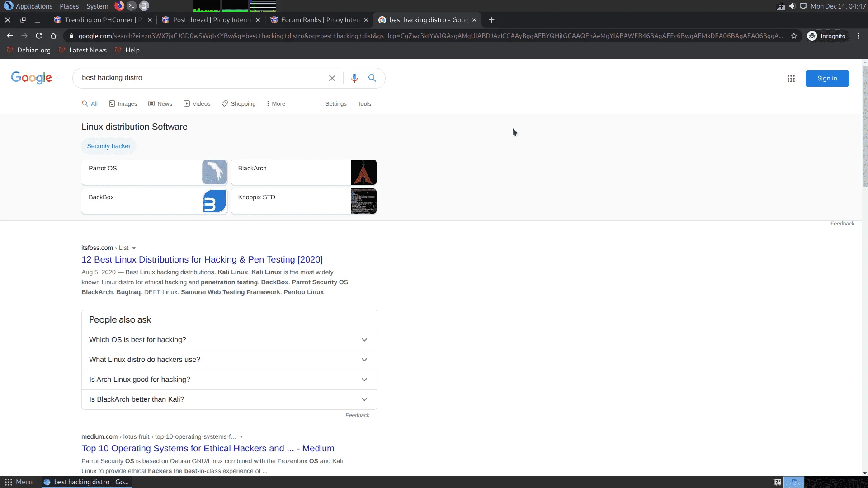Open the Latest News bookmark
The image size is (868, 488).
pos(83,50)
